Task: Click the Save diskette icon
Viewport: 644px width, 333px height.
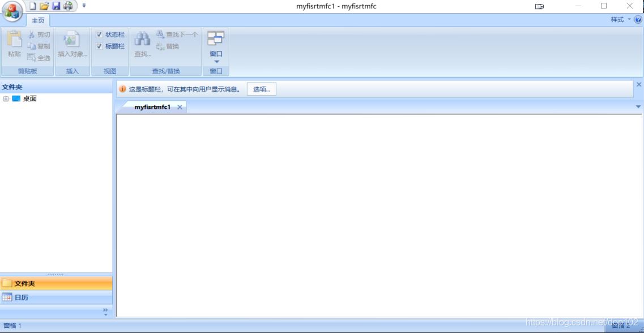Action: 56,6
